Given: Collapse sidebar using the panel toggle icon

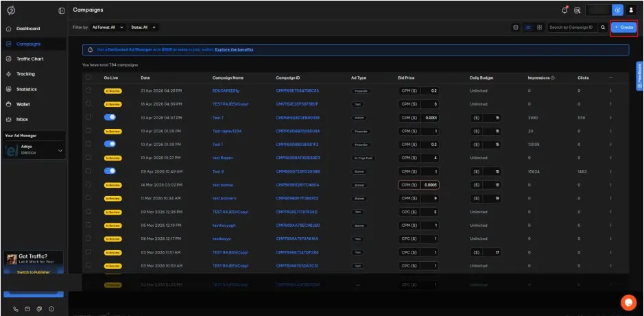Looking at the screenshot, I should pyautogui.click(x=62, y=11).
